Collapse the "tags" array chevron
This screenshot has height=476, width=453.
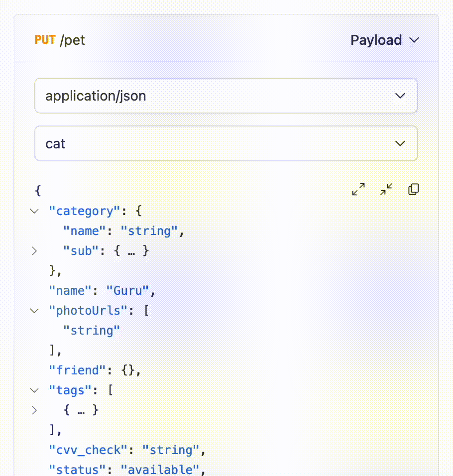pyautogui.click(x=34, y=390)
